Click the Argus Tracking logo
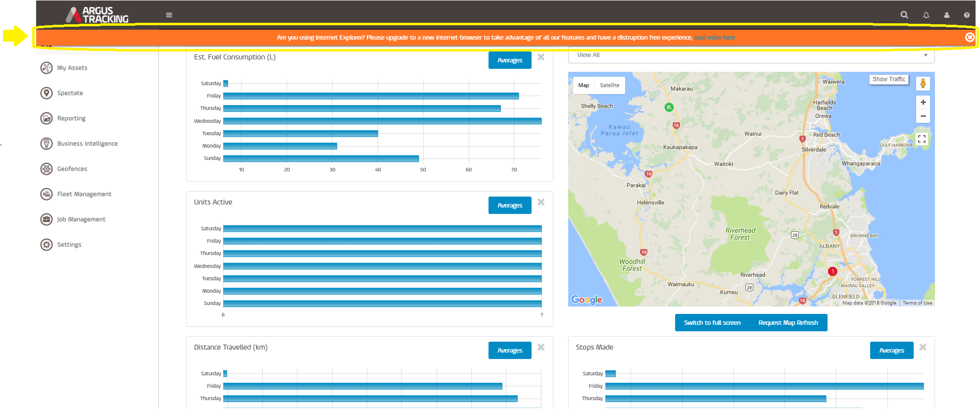The height and width of the screenshot is (411, 980). [98, 15]
